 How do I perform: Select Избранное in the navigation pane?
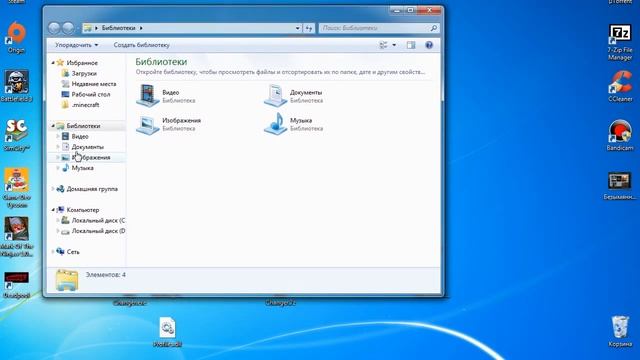coord(82,63)
